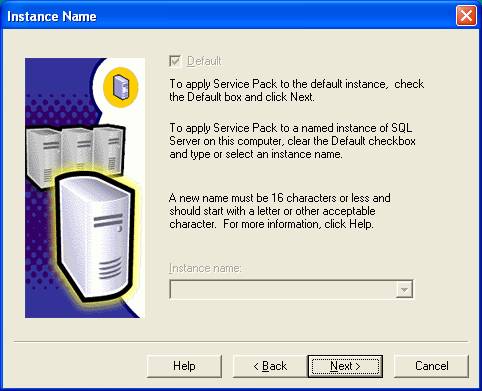
Task: Cancel the Service Pack setup
Action: pyautogui.click(x=431, y=366)
